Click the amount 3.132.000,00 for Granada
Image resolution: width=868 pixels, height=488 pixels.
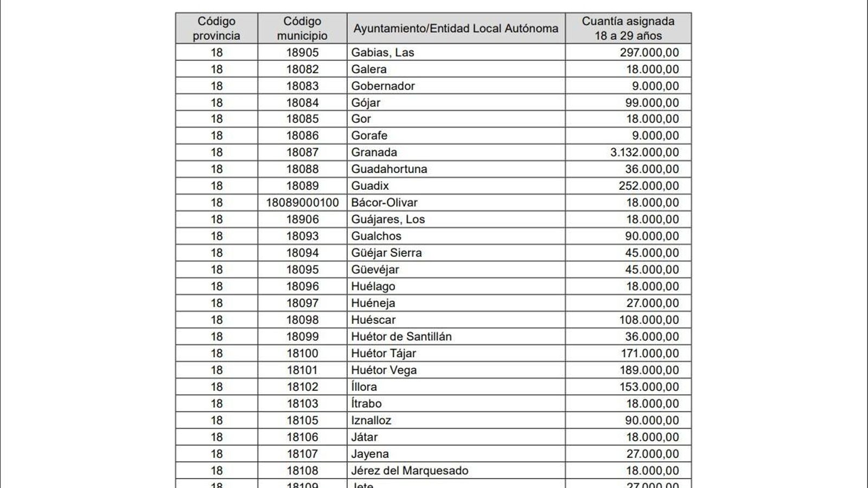pyautogui.click(x=644, y=152)
